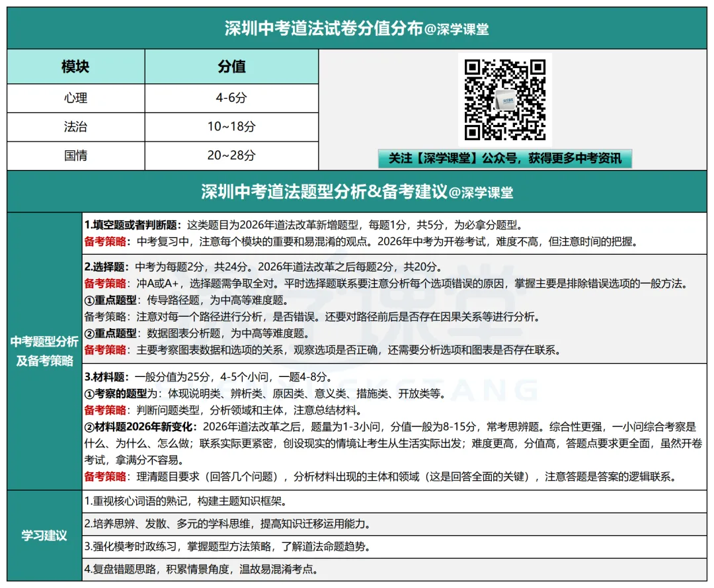Click the line 备考策略：冲A或A+

385,284
